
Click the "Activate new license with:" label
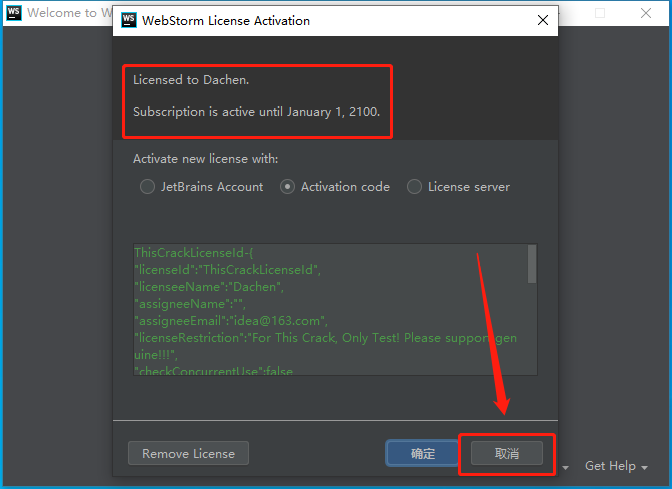pos(205,159)
